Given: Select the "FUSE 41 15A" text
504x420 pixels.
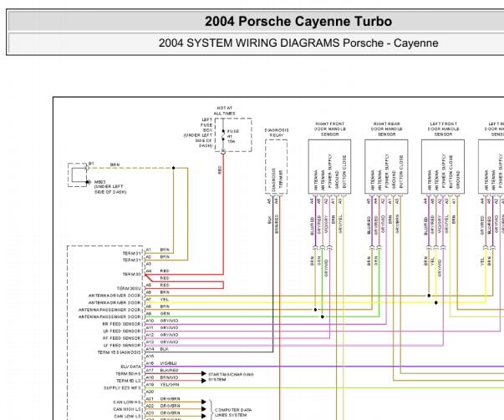Looking at the screenshot, I should [x=233, y=136].
